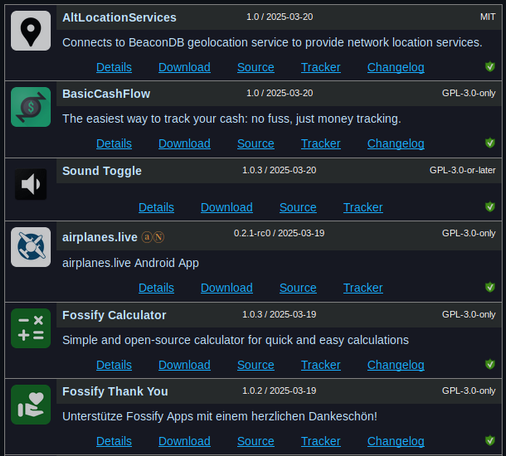Image resolution: width=506 pixels, height=456 pixels.
Task: Click the 'N' badge beside airplanes.live
Action: point(159,237)
